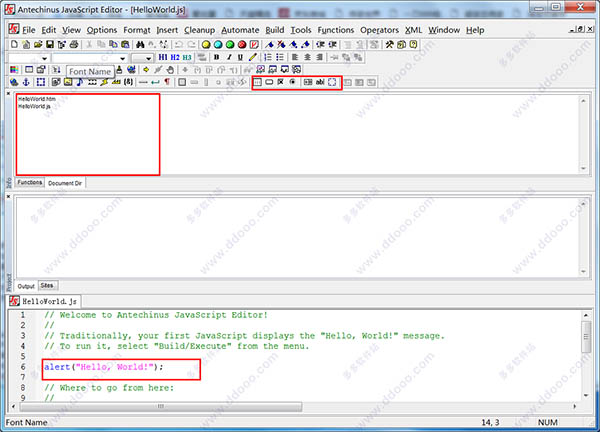Insert a horizontal rule line icon
The height and width of the screenshot is (432, 600).
coord(143,82)
